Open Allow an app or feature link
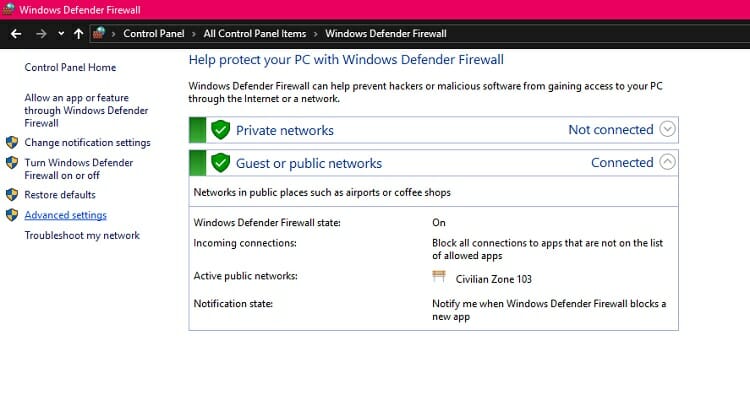750x411 pixels. tap(86, 111)
